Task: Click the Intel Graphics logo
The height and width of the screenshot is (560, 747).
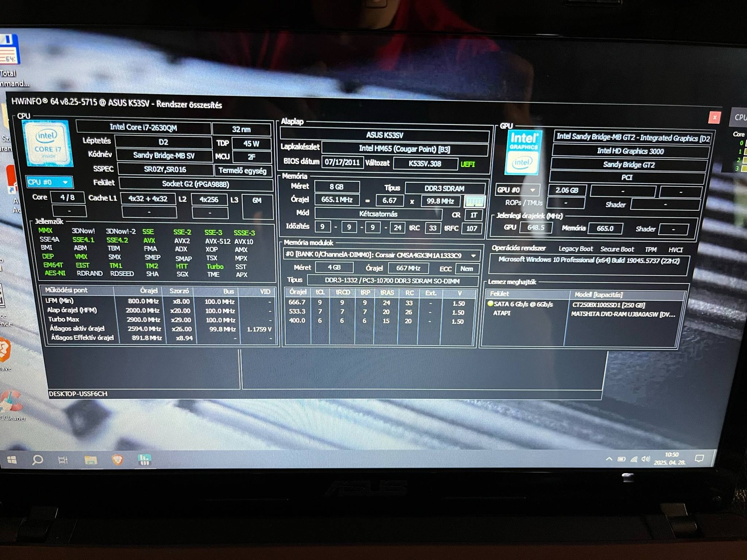Action: 522,152
